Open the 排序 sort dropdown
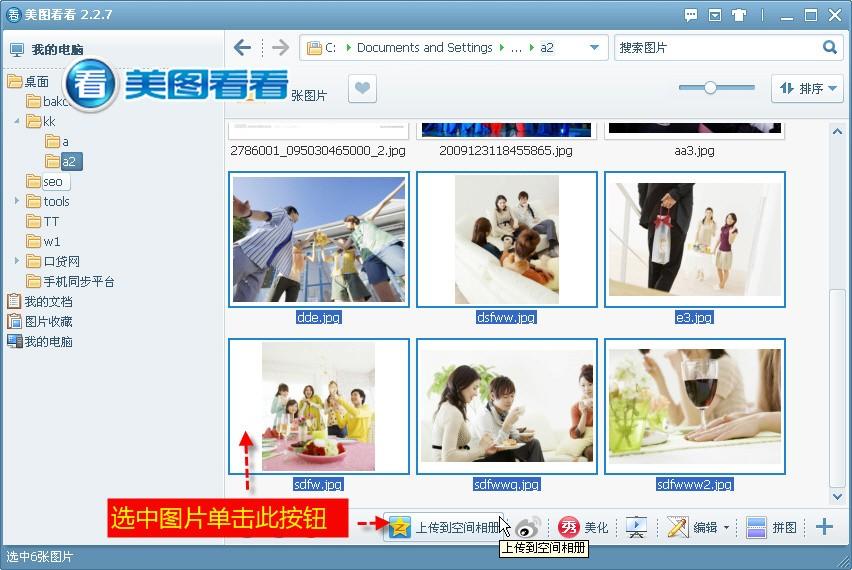 [807, 88]
